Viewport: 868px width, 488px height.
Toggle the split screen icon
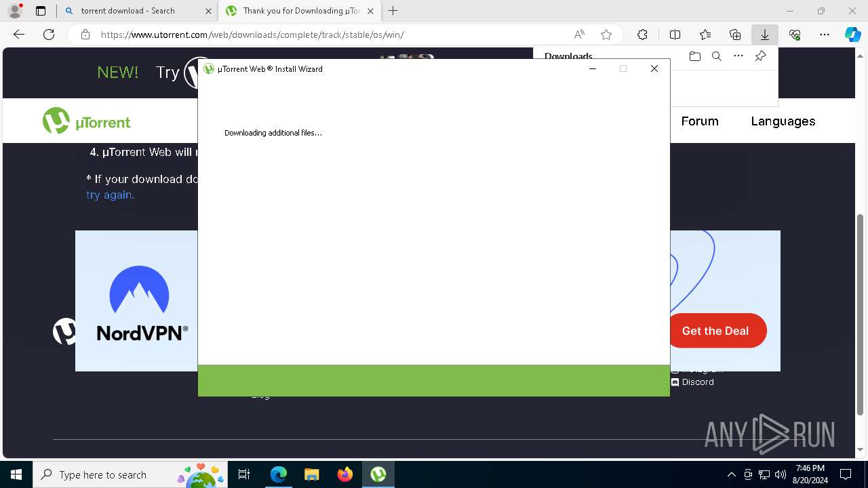tap(675, 35)
